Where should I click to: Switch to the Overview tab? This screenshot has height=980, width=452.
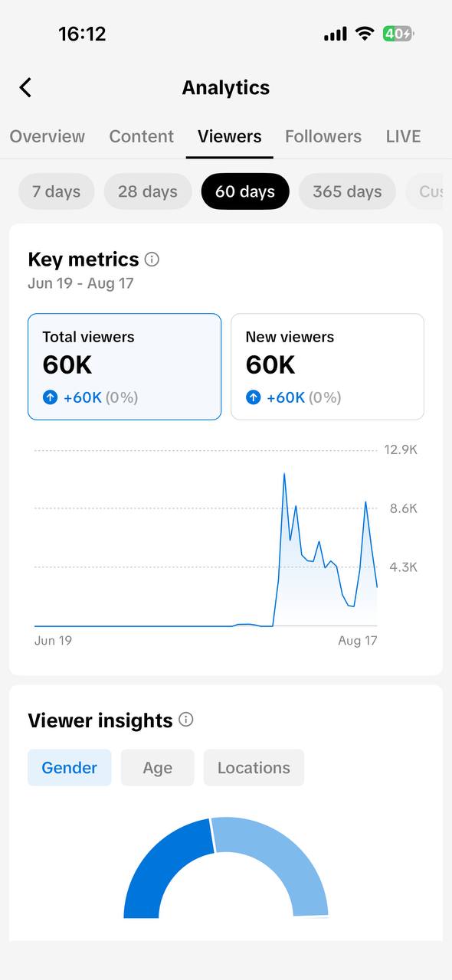(47, 136)
